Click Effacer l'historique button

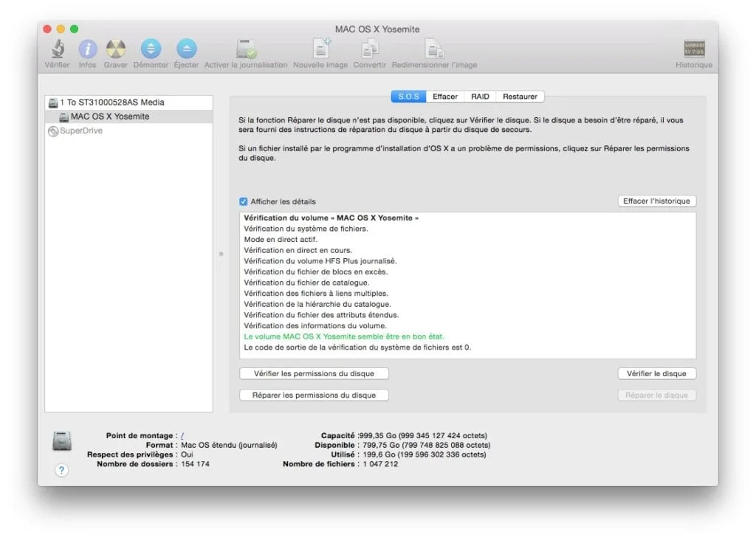pos(656,201)
